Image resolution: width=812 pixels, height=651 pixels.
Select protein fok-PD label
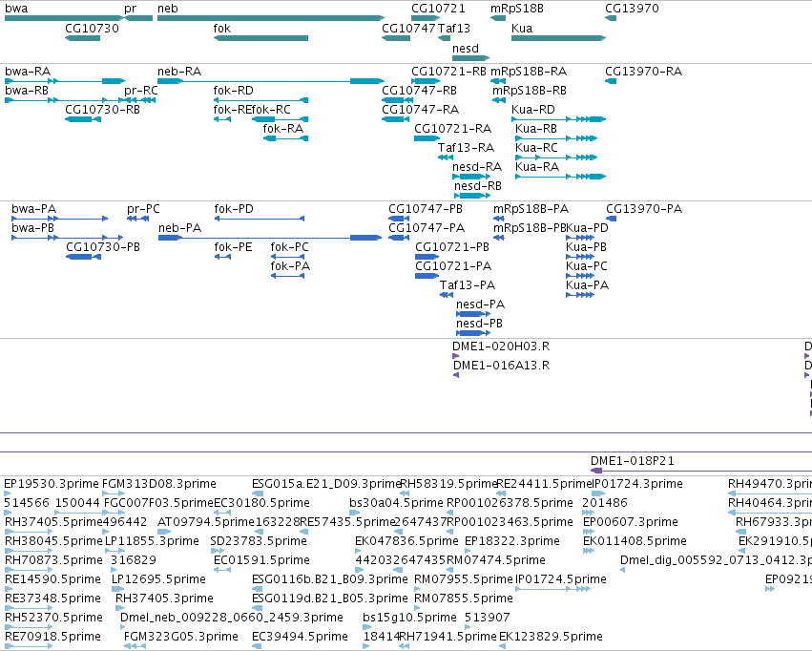[x=234, y=209]
